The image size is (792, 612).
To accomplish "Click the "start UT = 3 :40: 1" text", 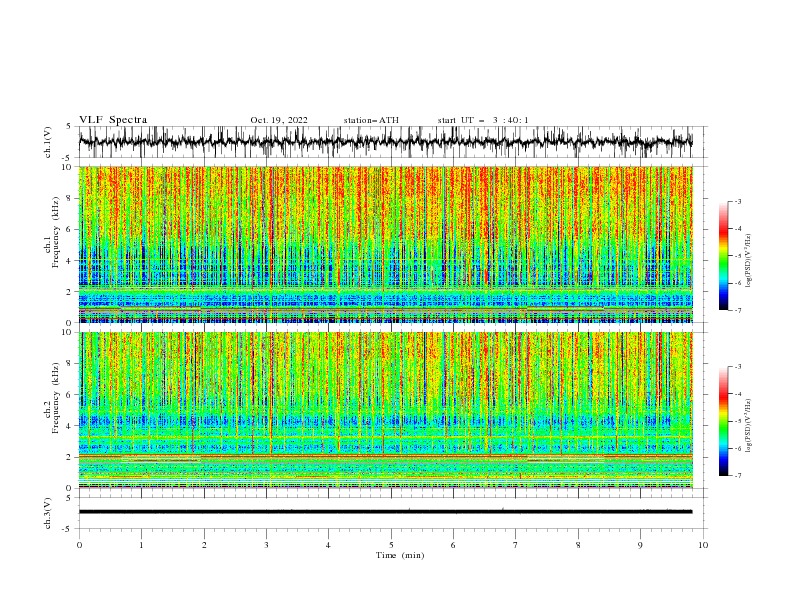I will point(483,120).
